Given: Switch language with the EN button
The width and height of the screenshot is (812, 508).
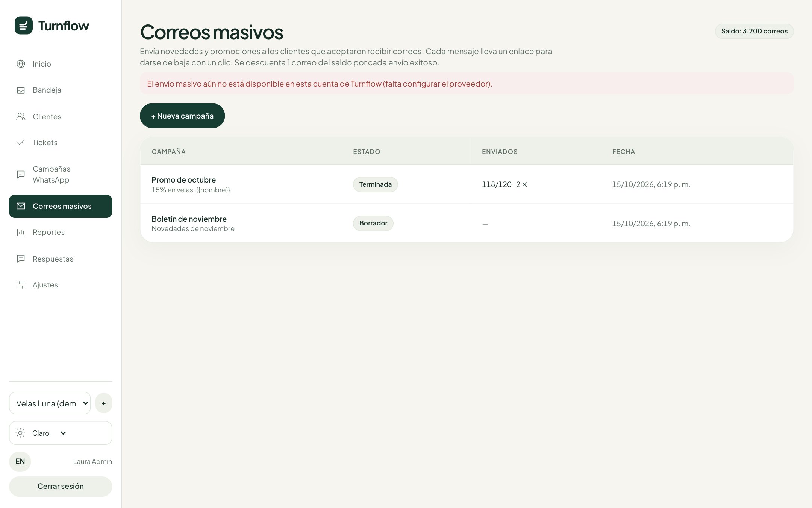Looking at the screenshot, I should point(20,462).
